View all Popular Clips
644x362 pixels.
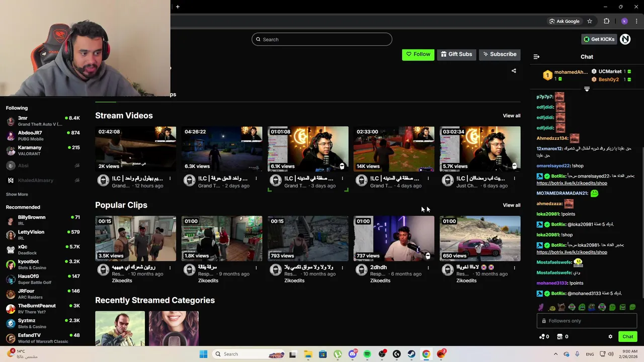coord(512,205)
